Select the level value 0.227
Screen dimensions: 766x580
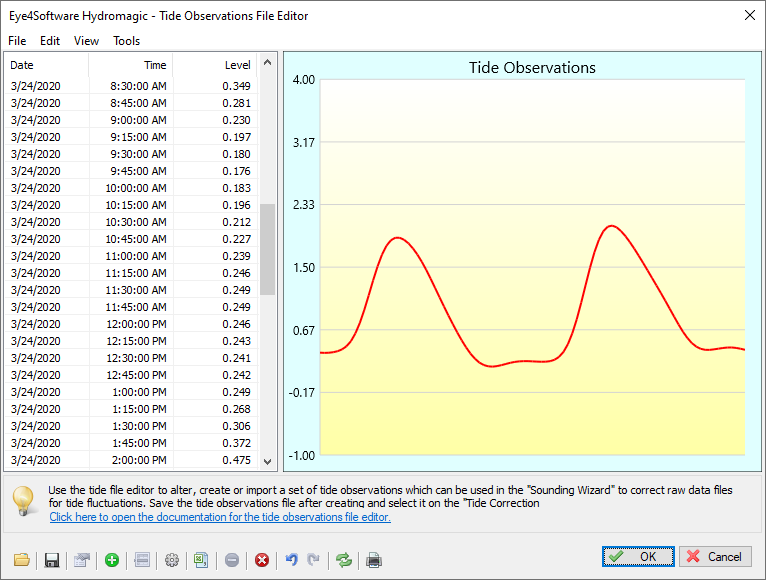236,239
